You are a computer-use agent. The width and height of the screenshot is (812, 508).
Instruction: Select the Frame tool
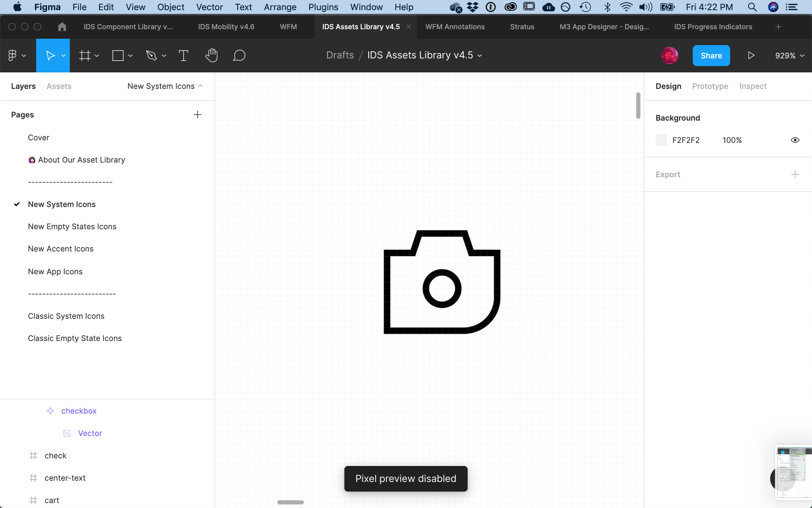[85, 56]
